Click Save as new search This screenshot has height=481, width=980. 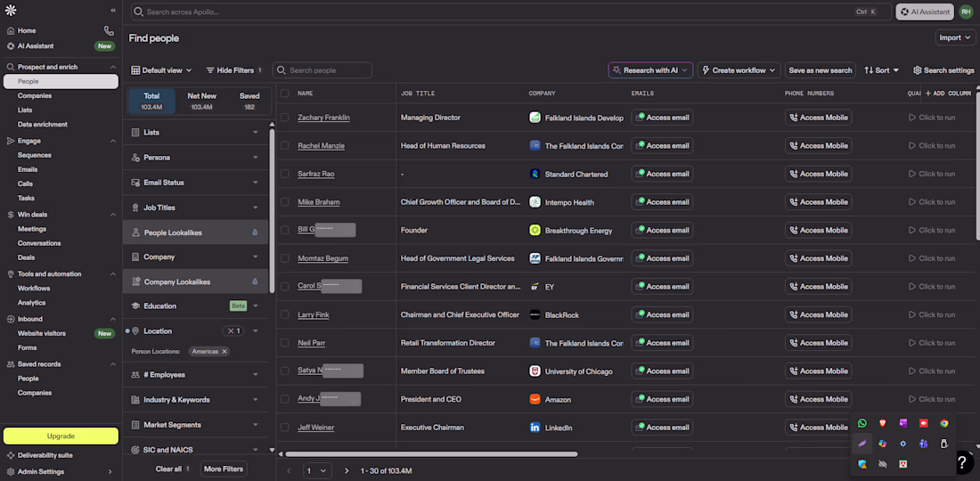(820, 70)
